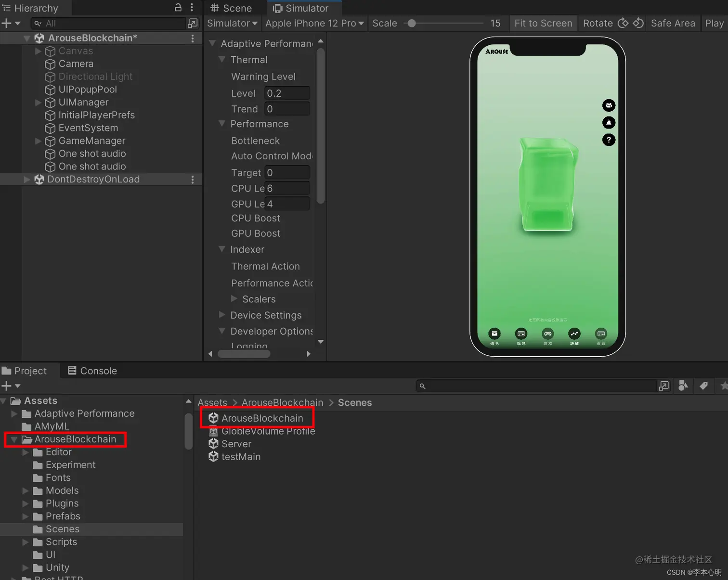Image resolution: width=728 pixels, height=580 pixels.
Task: Toggle Fit to Screen option
Action: (543, 23)
